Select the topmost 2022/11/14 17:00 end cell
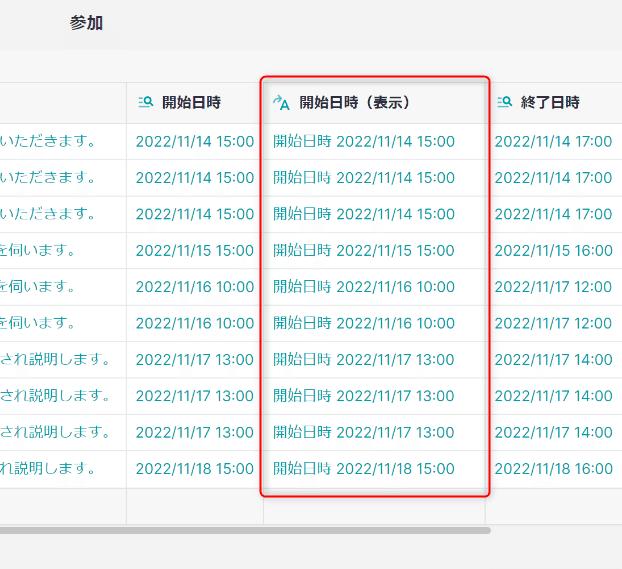The width and height of the screenshot is (622, 569). coord(553,142)
